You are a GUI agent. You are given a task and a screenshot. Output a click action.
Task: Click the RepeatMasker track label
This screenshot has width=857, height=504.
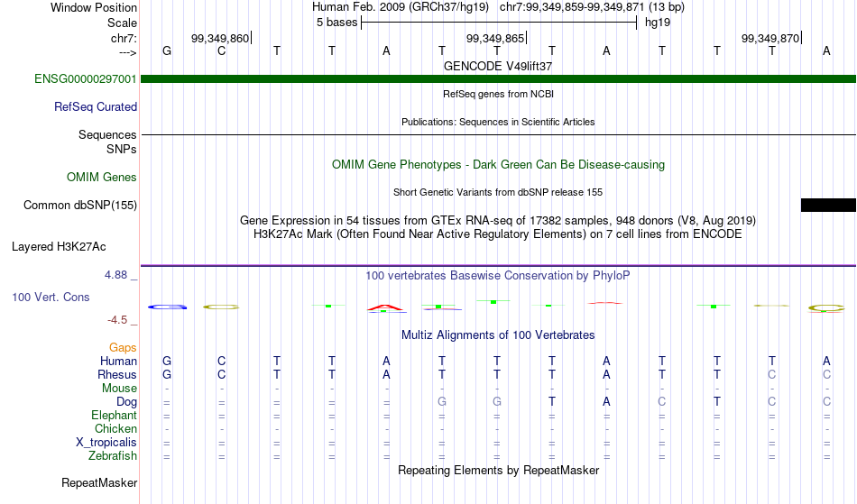coord(99,483)
